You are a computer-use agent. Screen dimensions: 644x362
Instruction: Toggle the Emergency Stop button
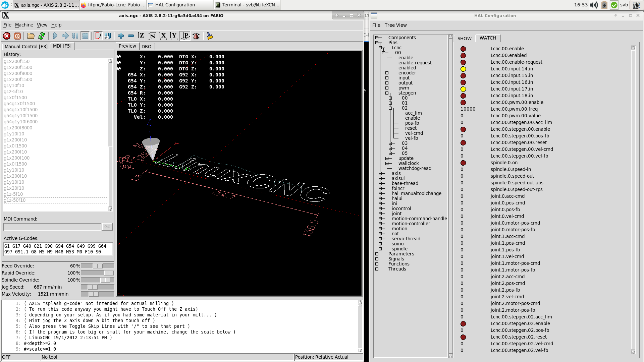point(7,36)
